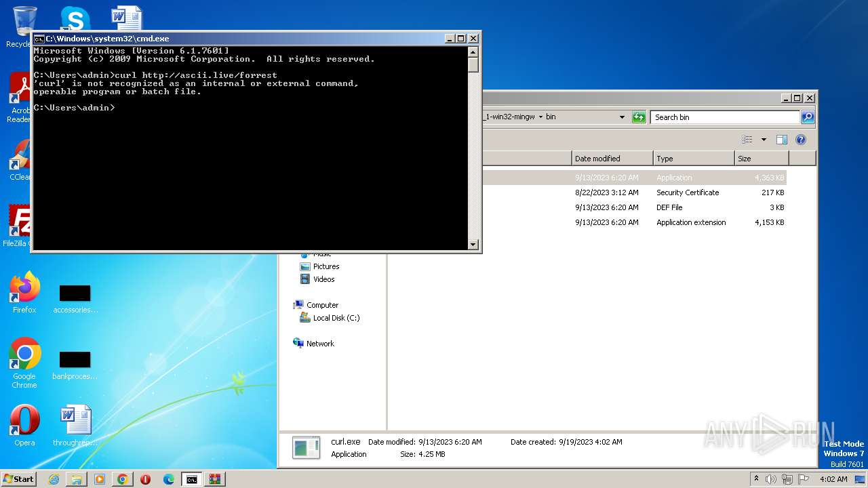The width and height of the screenshot is (868, 488).
Task: Open the Word document icon at top of desktop
Action: pos(127,18)
